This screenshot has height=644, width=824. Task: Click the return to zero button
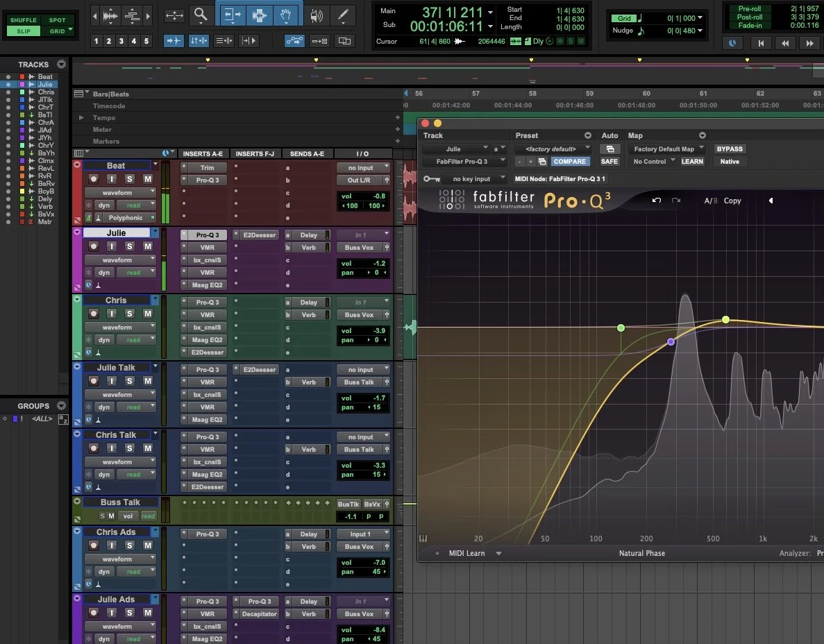click(761, 43)
